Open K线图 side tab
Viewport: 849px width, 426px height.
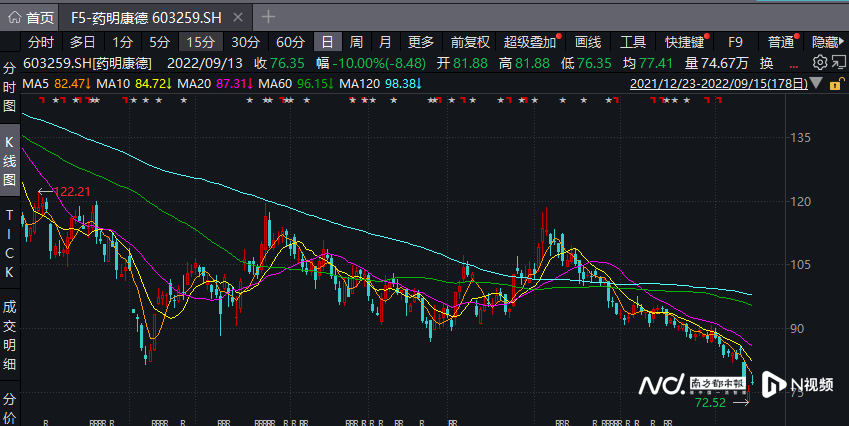click(x=9, y=161)
